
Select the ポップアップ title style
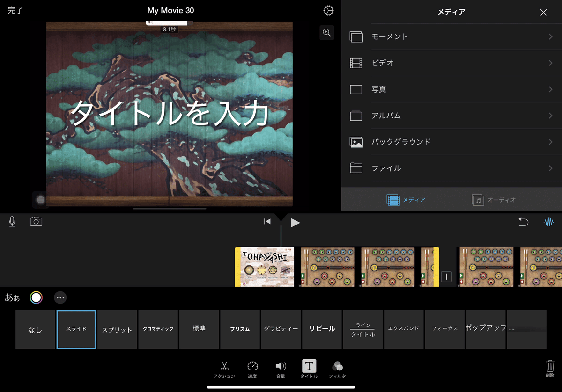[486, 329]
